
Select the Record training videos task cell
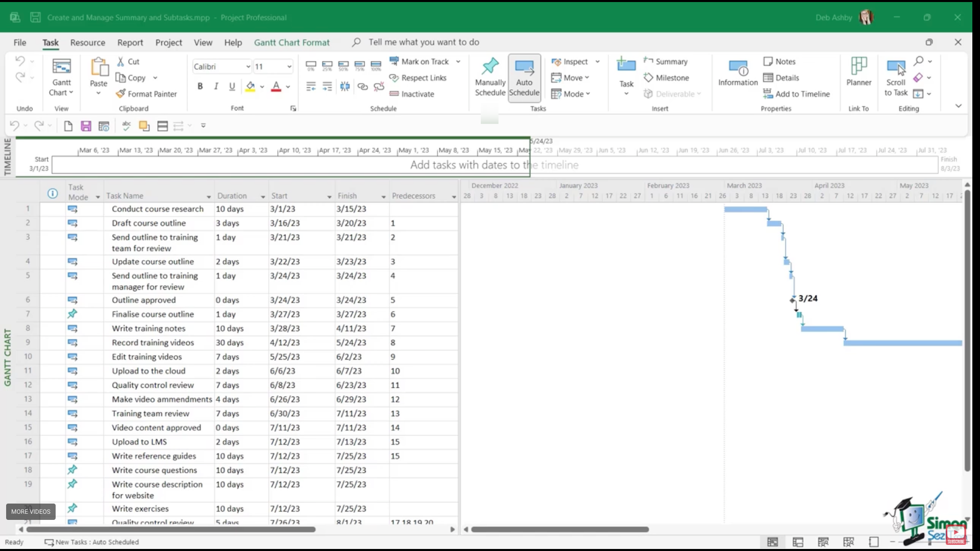(x=153, y=343)
